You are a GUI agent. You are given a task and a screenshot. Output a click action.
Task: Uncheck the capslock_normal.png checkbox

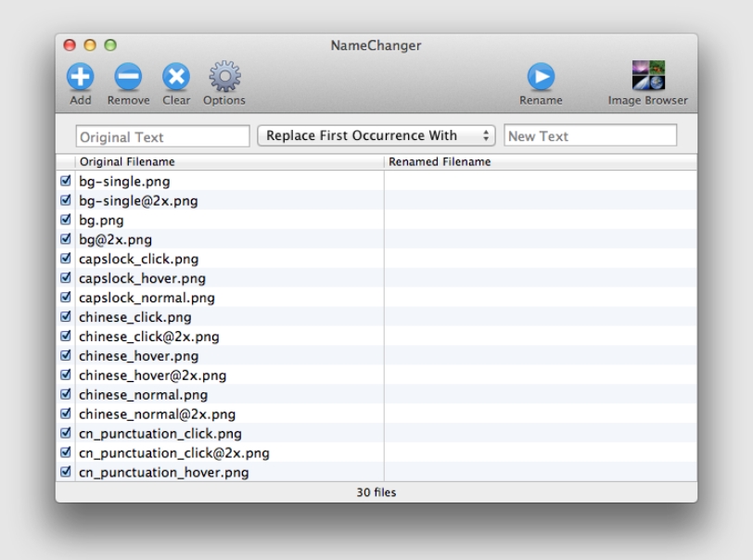click(x=66, y=298)
